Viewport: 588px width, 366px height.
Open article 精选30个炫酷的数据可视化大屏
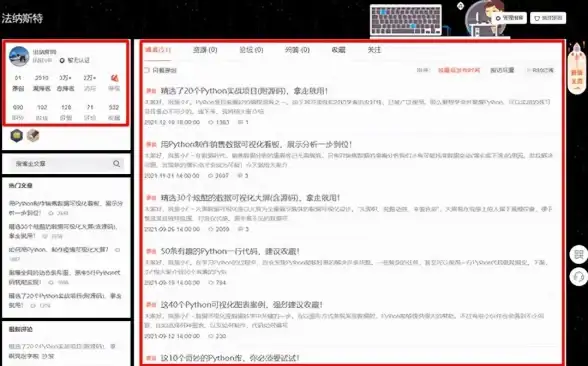pyautogui.click(x=250, y=198)
